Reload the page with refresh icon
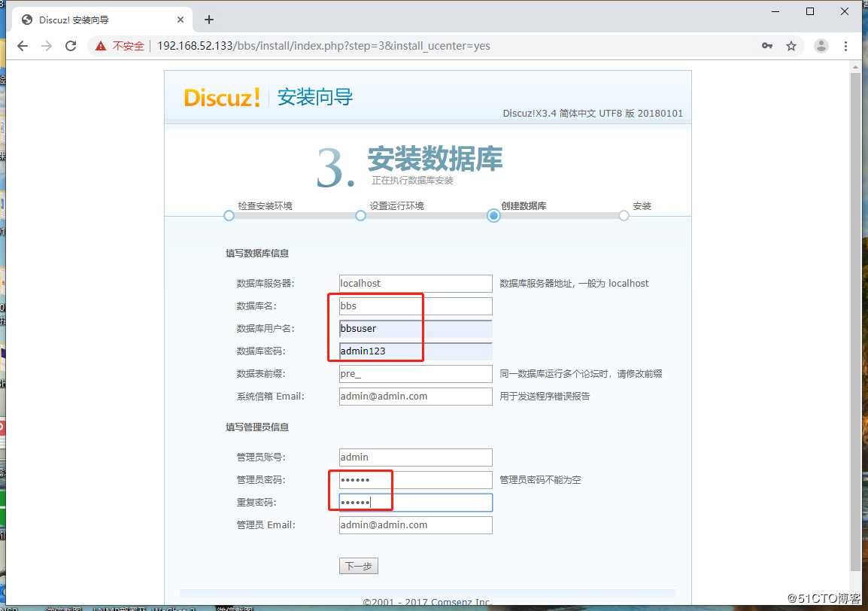The image size is (868, 611). (71, 46)
